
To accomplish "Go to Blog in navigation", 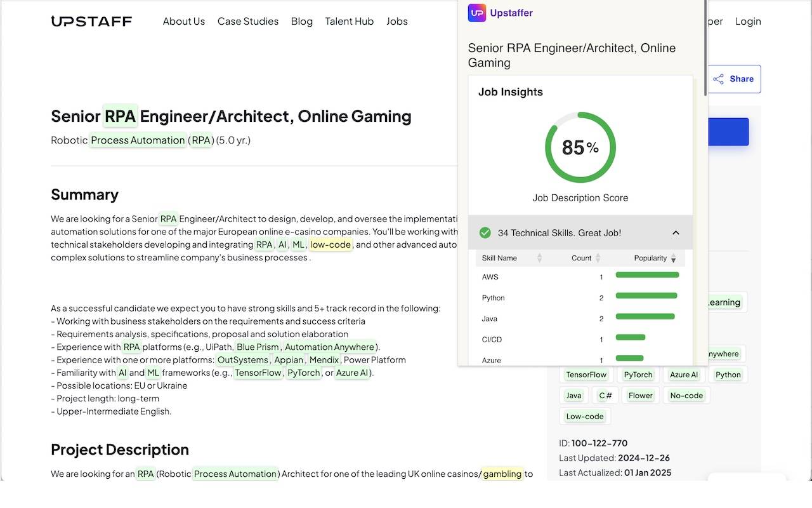I will [302, 21].
